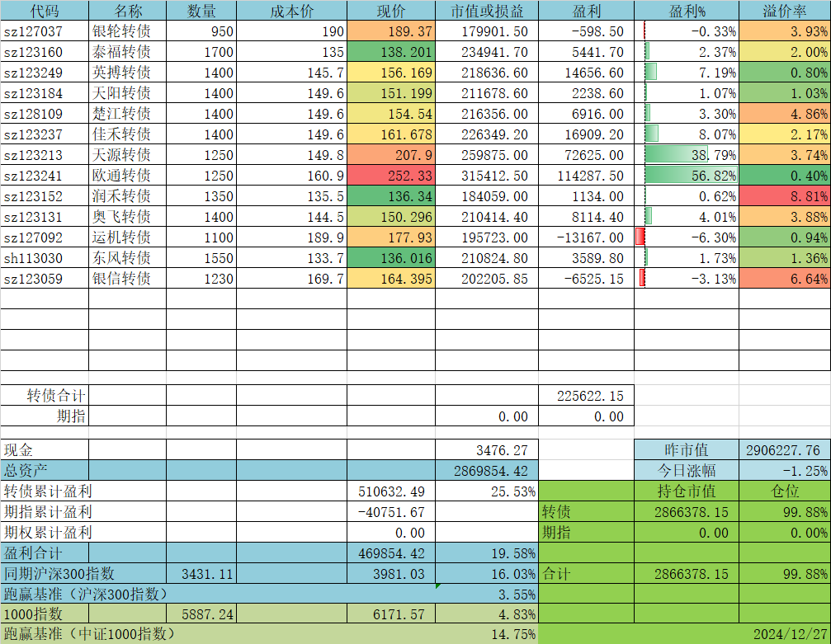Select the 盈利合计 label cell
The image size is (831, 644).
(45, 553)
